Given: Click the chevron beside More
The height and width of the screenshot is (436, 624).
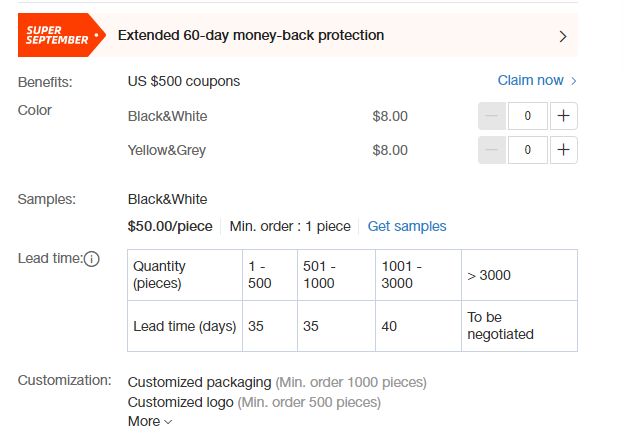Looking at the screenshot, I should (168, 422).
